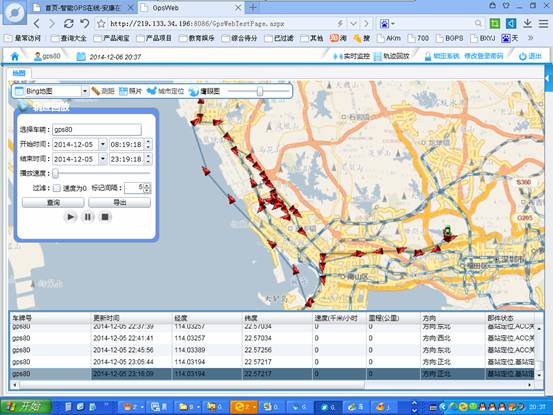Open address bar history dropdown chevron
553x415 pixels.
(353, 24)
